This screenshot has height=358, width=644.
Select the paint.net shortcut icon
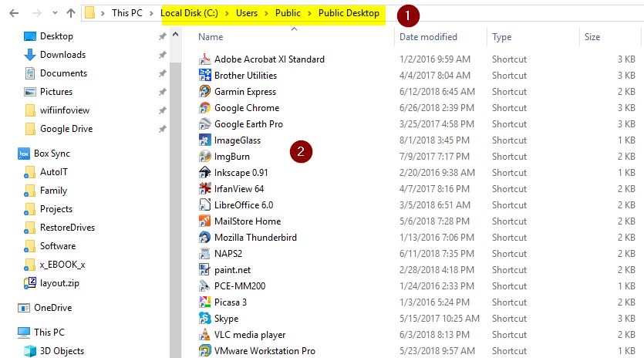point(204,269)
